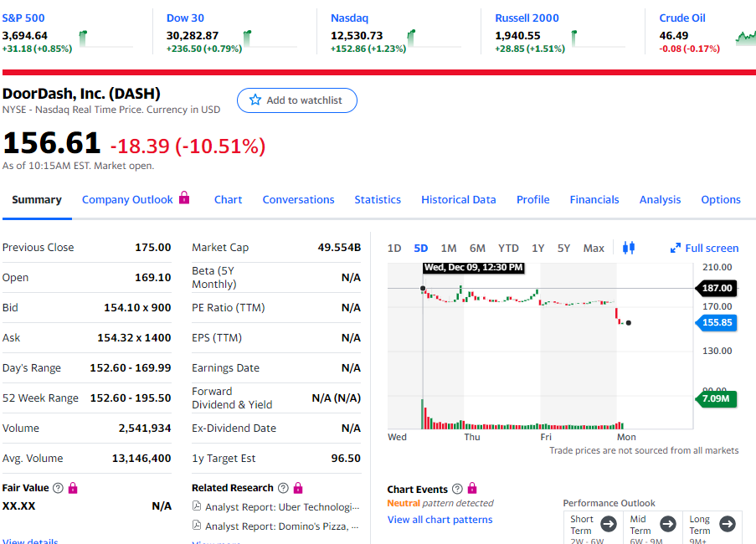The image size is (756, 544).
Task: Expand the Mid Term performance outlook arrow
Action: [667, 524]
